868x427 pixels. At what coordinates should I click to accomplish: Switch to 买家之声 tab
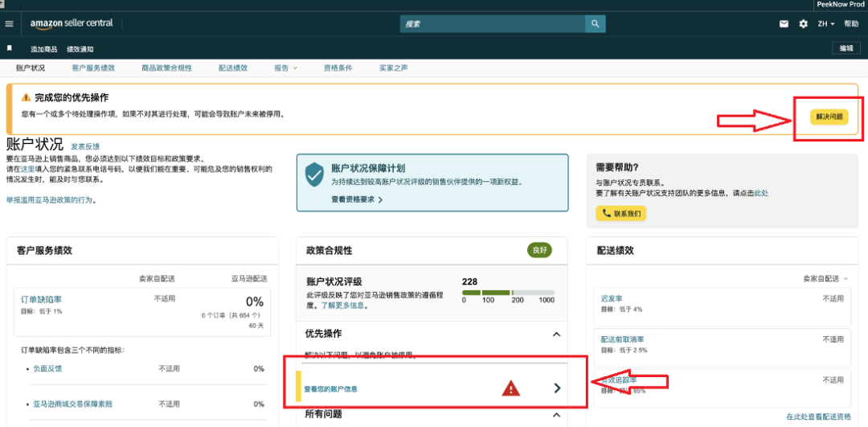pos(394,68)
